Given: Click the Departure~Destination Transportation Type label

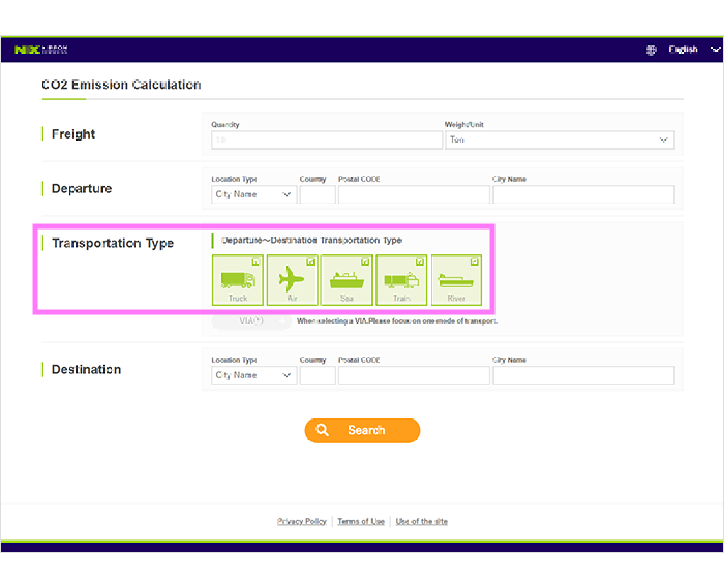Looking at the screenshot, I should (311, 240).
